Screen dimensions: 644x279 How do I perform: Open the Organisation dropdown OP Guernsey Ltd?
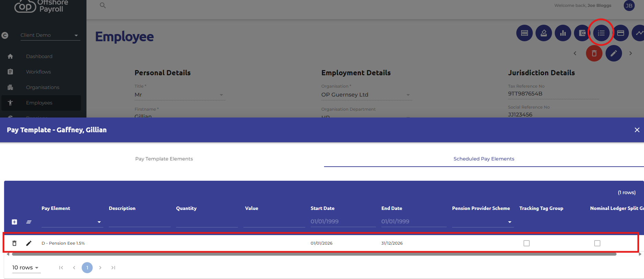[x=367, y=95]
